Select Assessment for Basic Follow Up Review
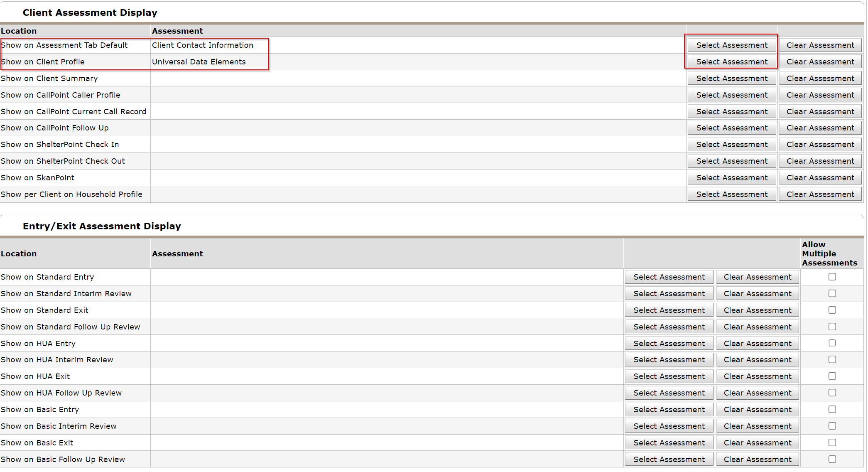Image resolution: width=868 pixels, height=472 pixels. 669,459
